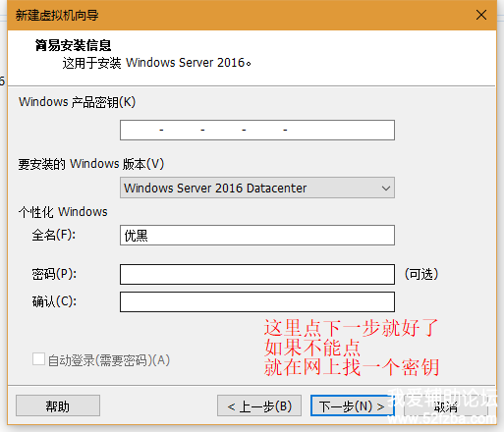Click the 'Windows 产品密钥(K)' label
The width and height of the screenshot is (504, 432).
click(x=77, y=102)
